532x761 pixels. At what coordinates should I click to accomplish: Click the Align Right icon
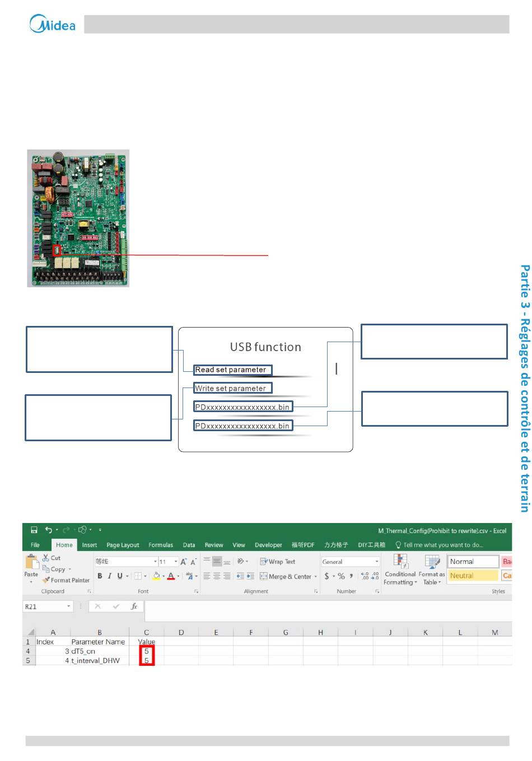coord(227,576)
